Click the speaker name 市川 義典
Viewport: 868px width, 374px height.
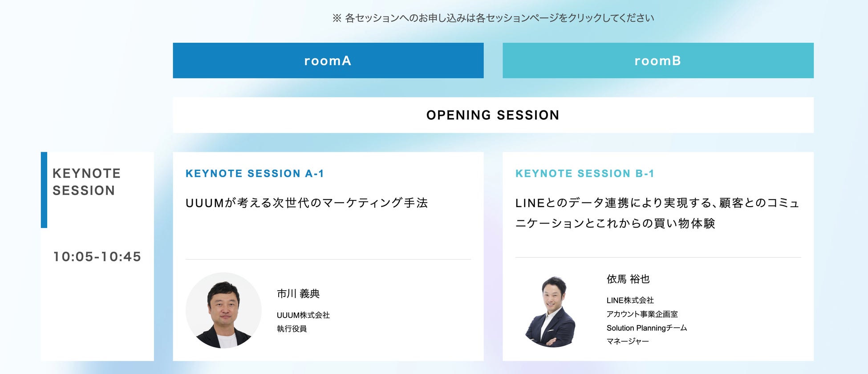pos(298,294)
